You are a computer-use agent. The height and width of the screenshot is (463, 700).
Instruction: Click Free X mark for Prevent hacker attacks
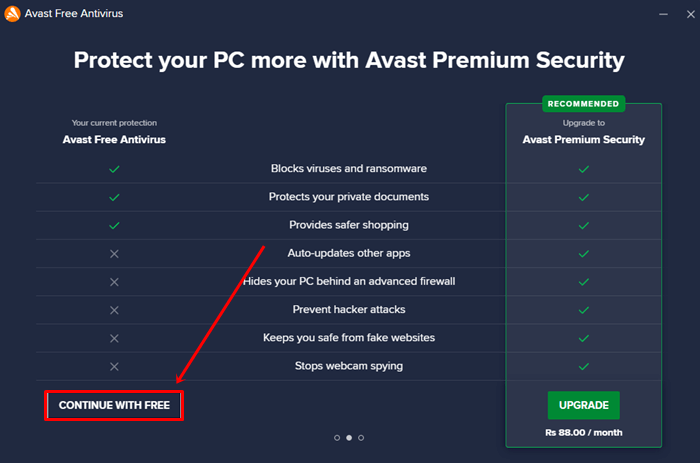114,310
